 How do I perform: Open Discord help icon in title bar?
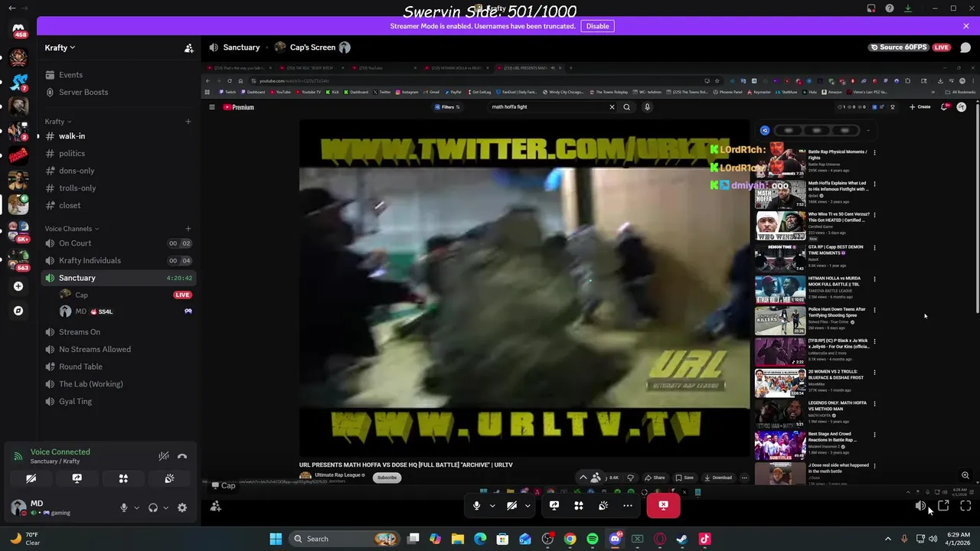890,8
